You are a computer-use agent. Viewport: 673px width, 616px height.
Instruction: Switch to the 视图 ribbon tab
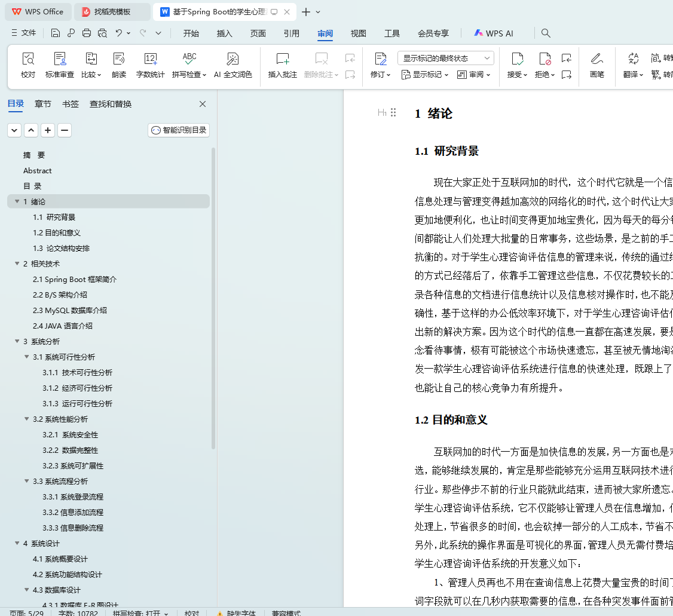point(358,33)
